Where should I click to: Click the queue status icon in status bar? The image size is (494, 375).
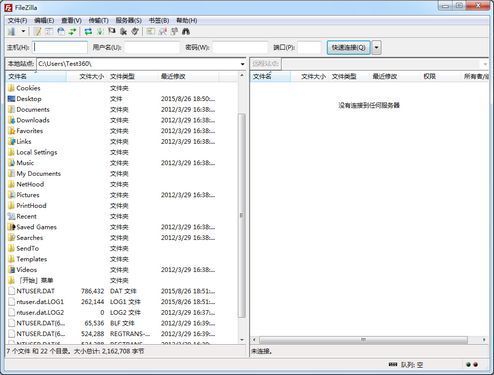[x=393, y=365]
